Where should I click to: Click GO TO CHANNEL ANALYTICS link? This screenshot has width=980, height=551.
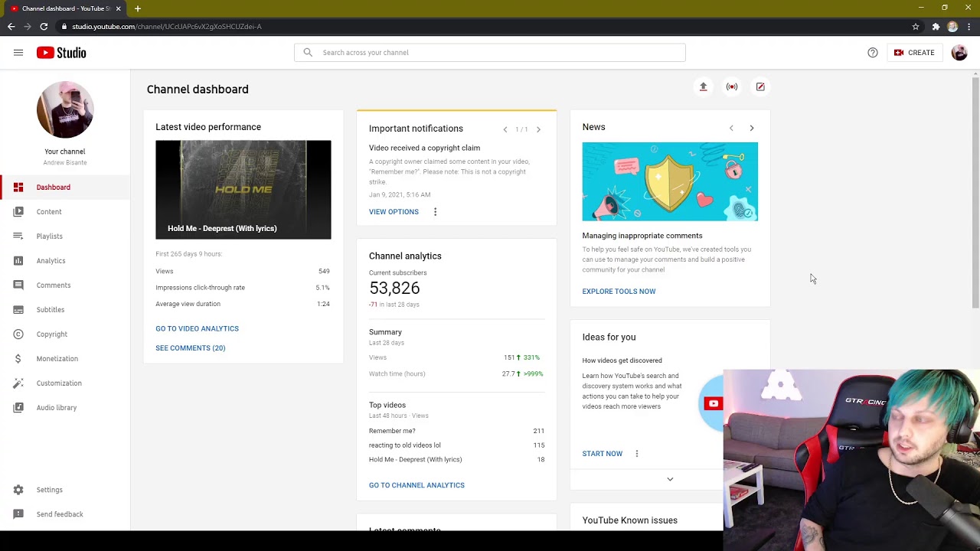pos(416,485)
